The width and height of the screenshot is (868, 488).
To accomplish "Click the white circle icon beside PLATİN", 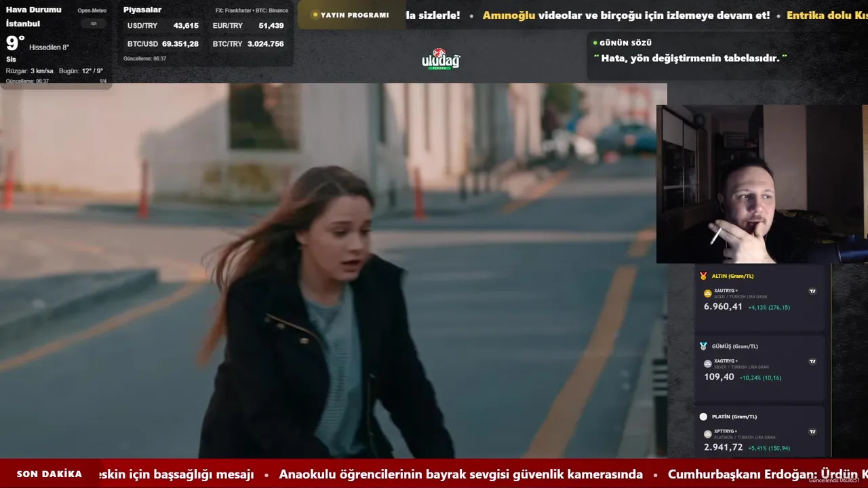I will (x=703, y=417).
